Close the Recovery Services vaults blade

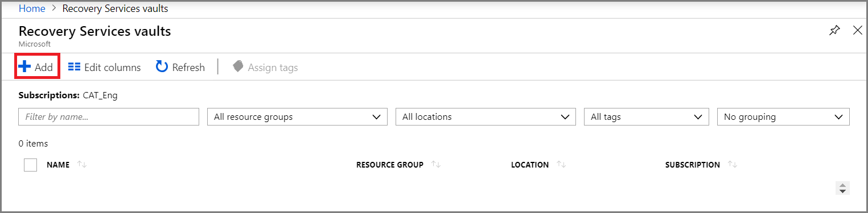[x=858, y=31]
